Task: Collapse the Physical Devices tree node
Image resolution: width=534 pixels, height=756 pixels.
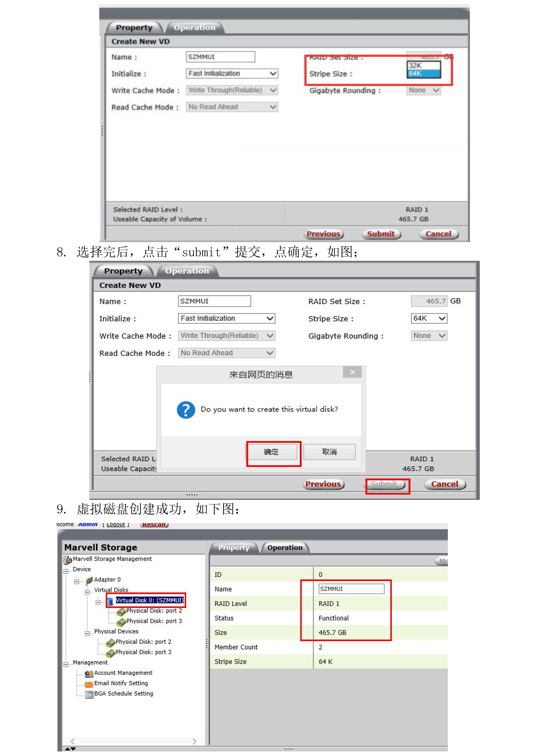Action: click(87, 633)
